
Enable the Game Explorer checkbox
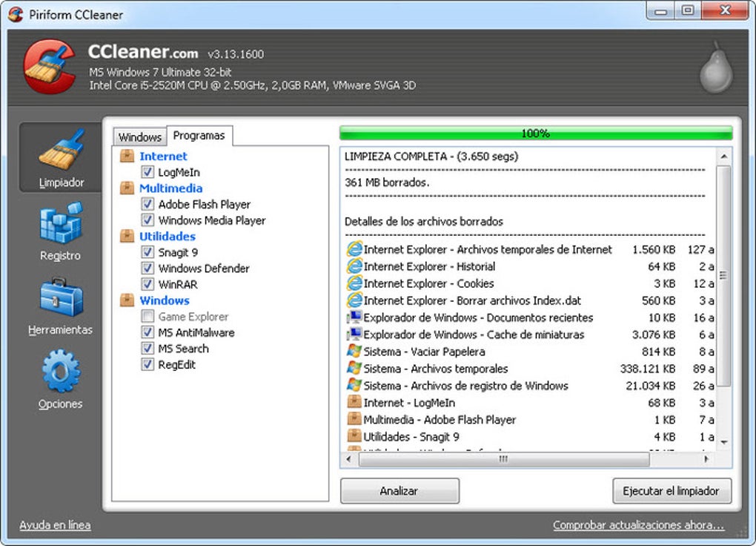(147, 316)
